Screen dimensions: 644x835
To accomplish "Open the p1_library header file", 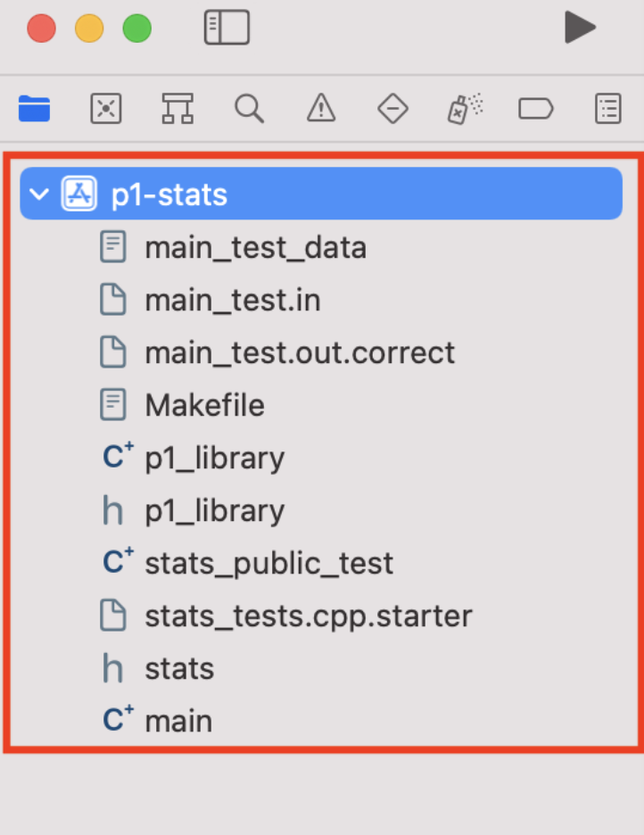I will (214, 510).
